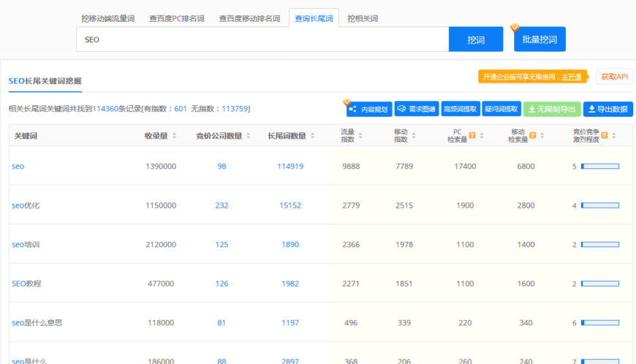Click 竞价公司数量 125 for seo培训
This screenshot has height=364, width=636.
(222, 244)
